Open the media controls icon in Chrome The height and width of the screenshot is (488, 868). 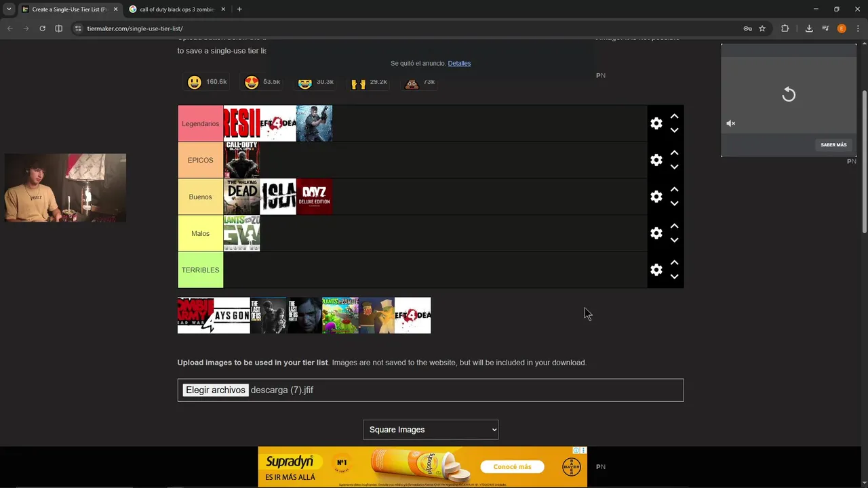(x=825, y=28)
